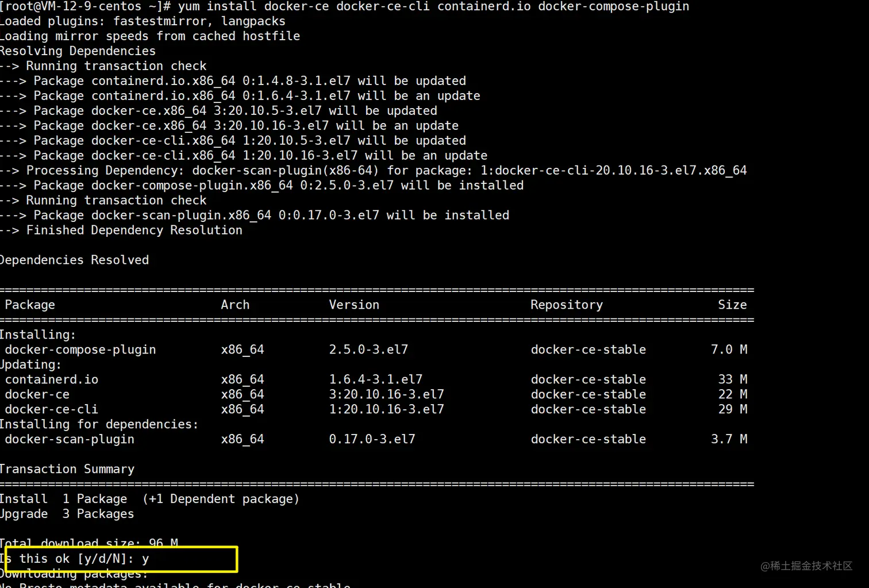This screenshot has height=588, width=869.
Task: Click the 29 M size value
Action: click(733, 410)
